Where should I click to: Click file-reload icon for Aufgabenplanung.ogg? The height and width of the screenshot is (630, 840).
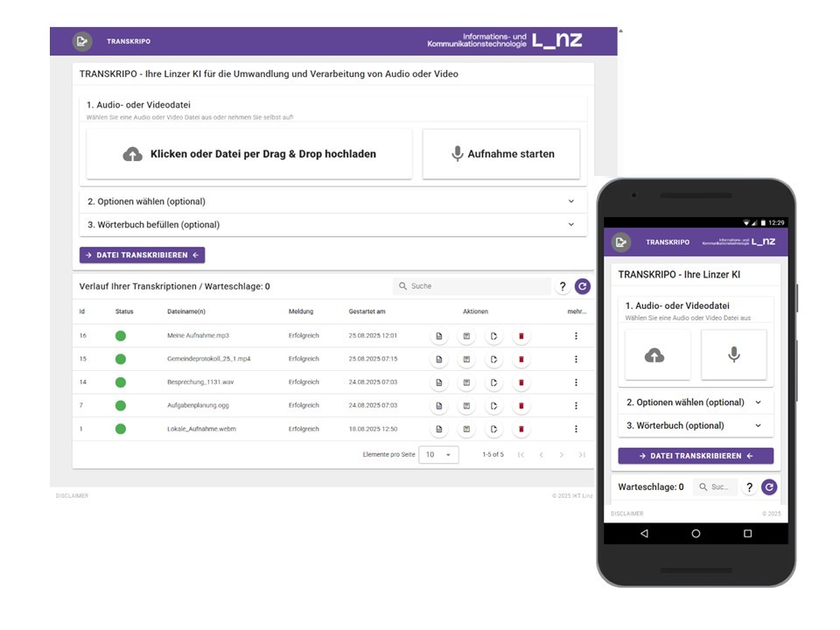493,405
